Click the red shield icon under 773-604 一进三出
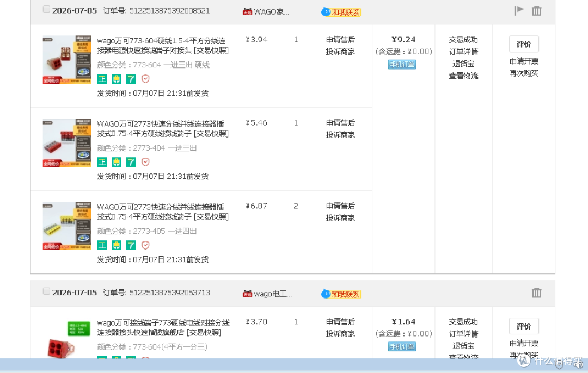Screen dimensions: 588x373 click(145, 79)
